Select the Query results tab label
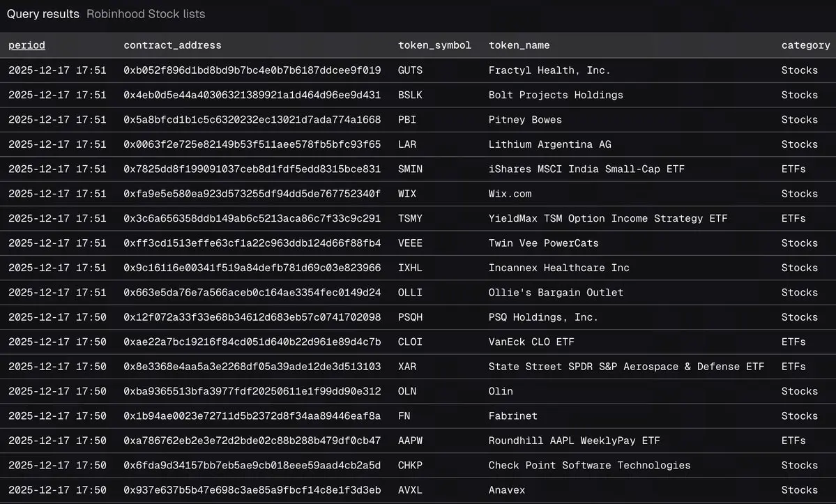 (x=43, y=14)
